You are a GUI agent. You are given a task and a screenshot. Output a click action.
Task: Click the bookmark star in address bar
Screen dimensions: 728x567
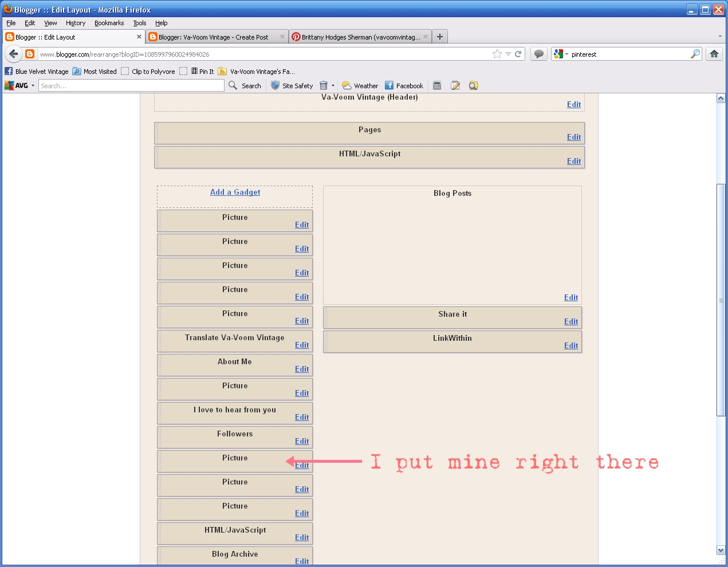tap(497, 54)
